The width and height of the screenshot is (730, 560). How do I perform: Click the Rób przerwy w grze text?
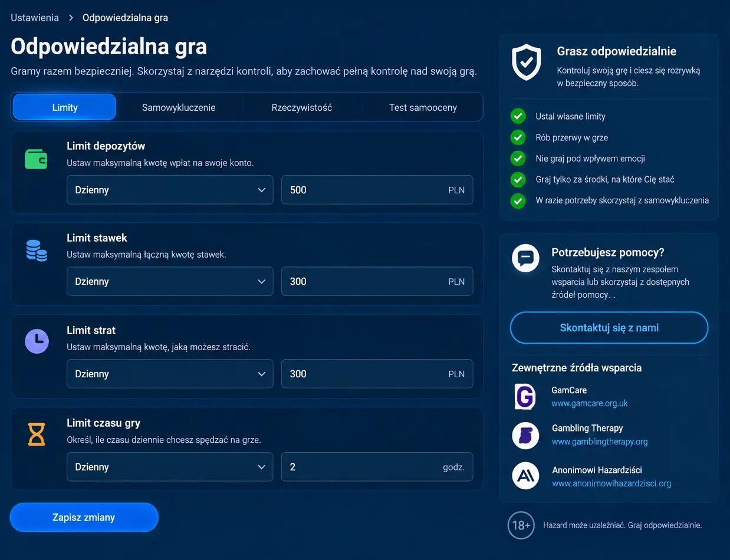click(571, 137)
